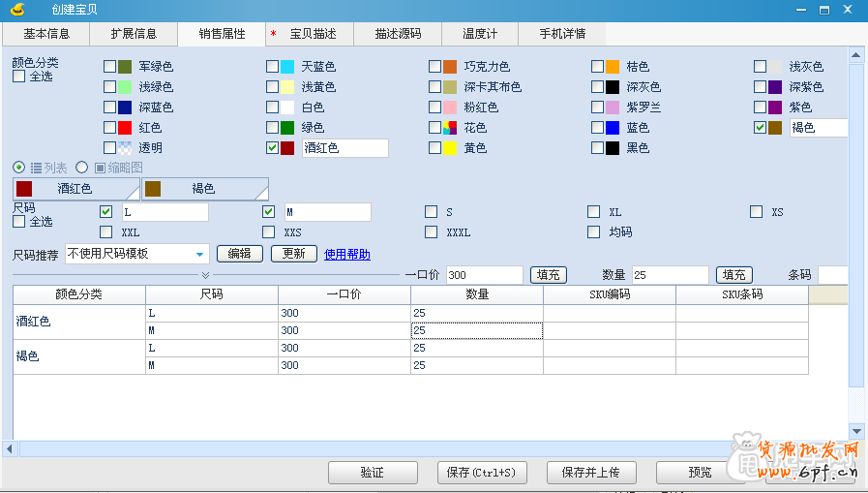The image size is (868, 493).
Task: Collapse the panel with double chevron
Action: click(205, 275)
